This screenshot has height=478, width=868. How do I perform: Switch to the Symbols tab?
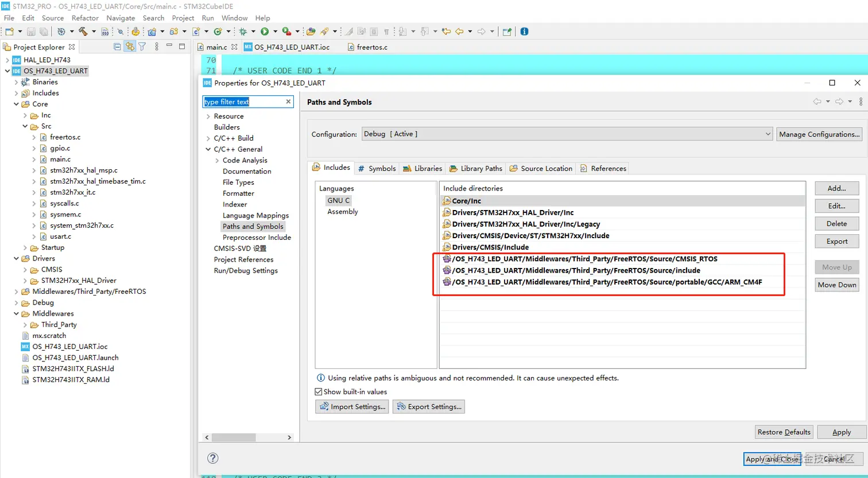(x=377, y=168)
